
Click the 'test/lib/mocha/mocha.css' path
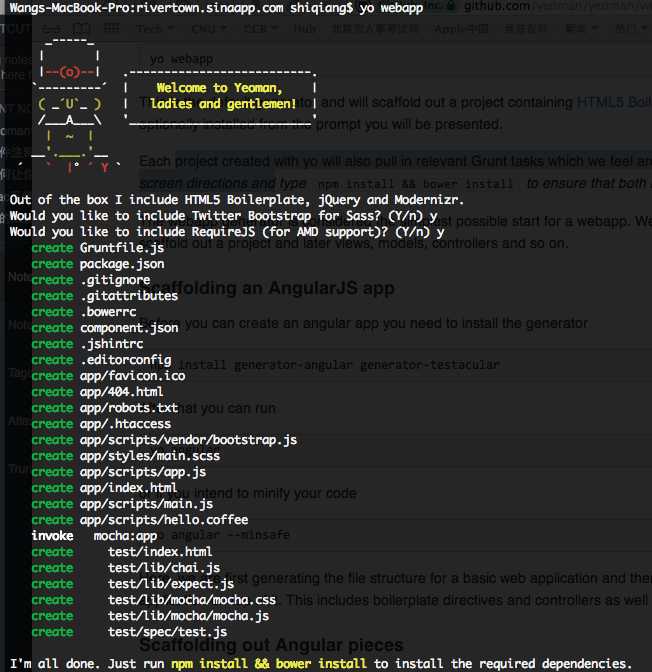coord(192,600)
